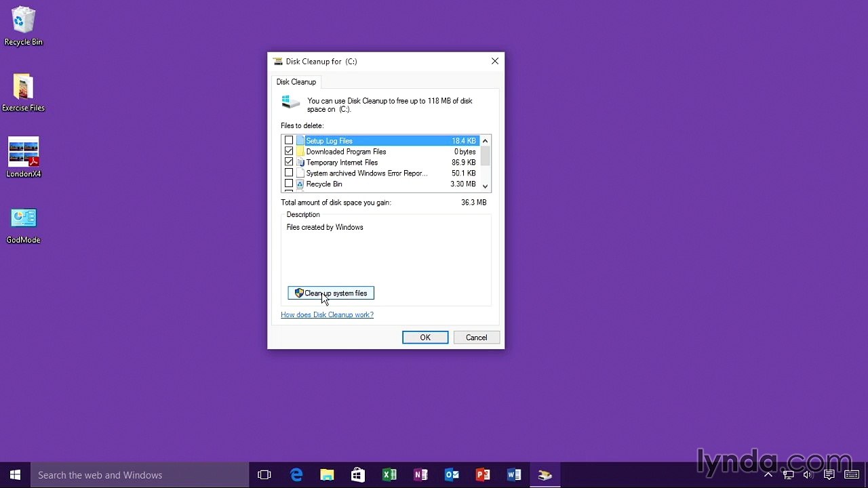Select the LondonX4 desktop file
Image resolution: width=868 pixels, height=488 pixels.
(x=23, y=158)
